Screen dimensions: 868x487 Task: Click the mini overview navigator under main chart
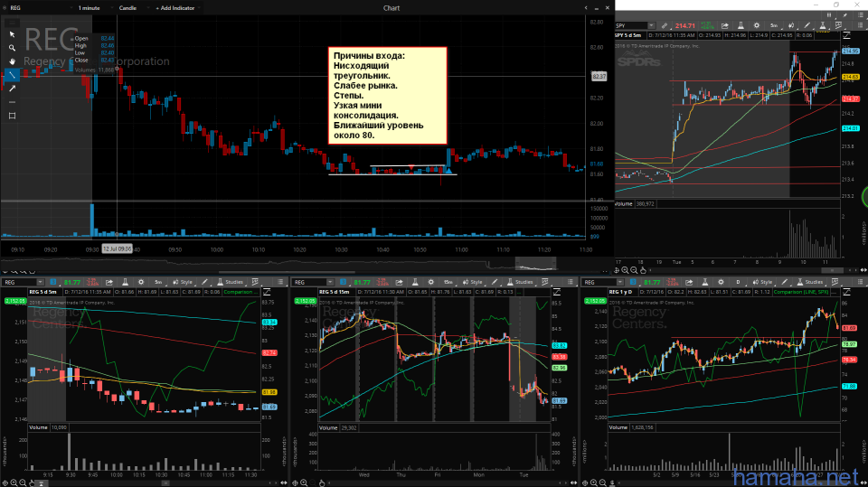tap(535, 264)
